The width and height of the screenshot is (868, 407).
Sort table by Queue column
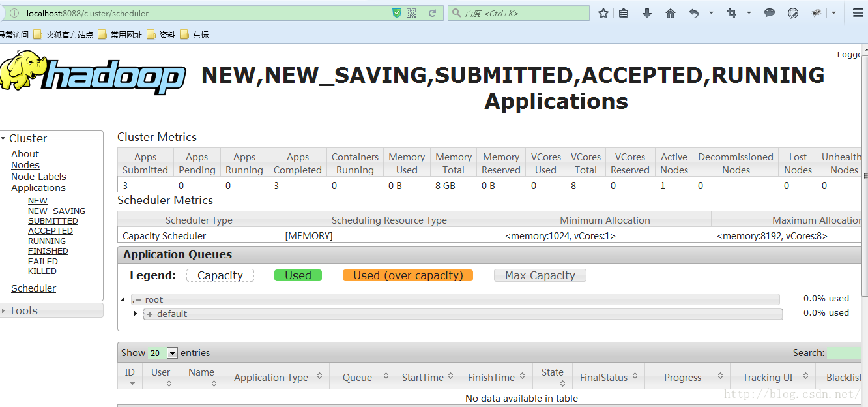[363, 376]
